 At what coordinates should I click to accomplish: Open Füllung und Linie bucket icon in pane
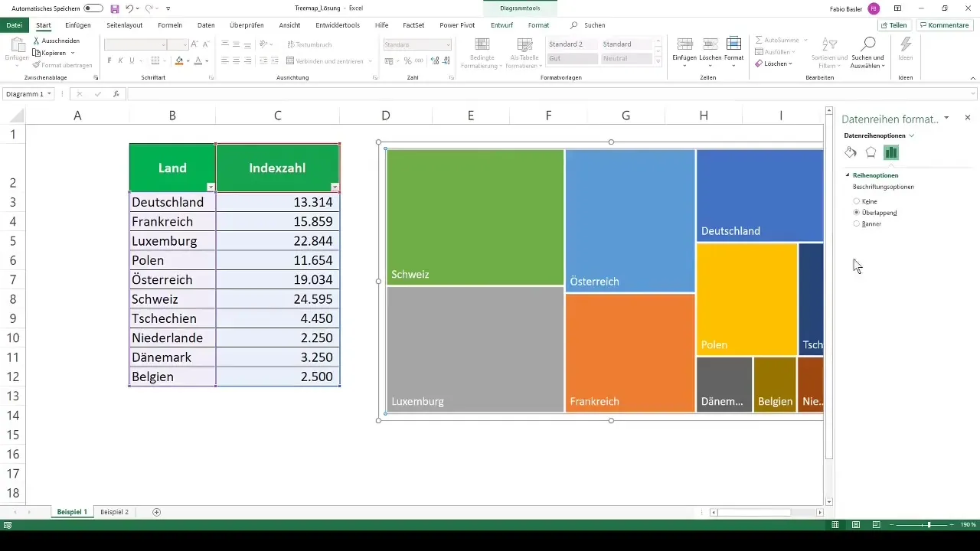pyautogui.click(x=851, y=152)
